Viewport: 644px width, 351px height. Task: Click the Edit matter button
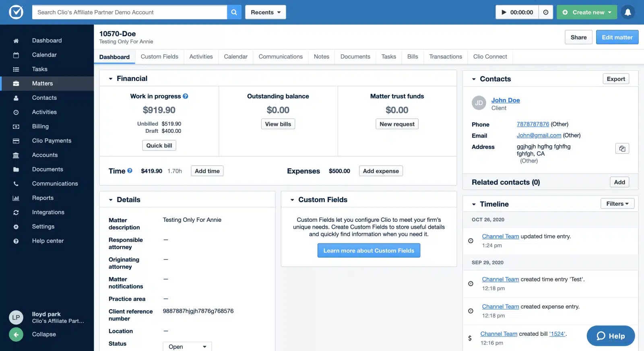[x=617, y=37]
